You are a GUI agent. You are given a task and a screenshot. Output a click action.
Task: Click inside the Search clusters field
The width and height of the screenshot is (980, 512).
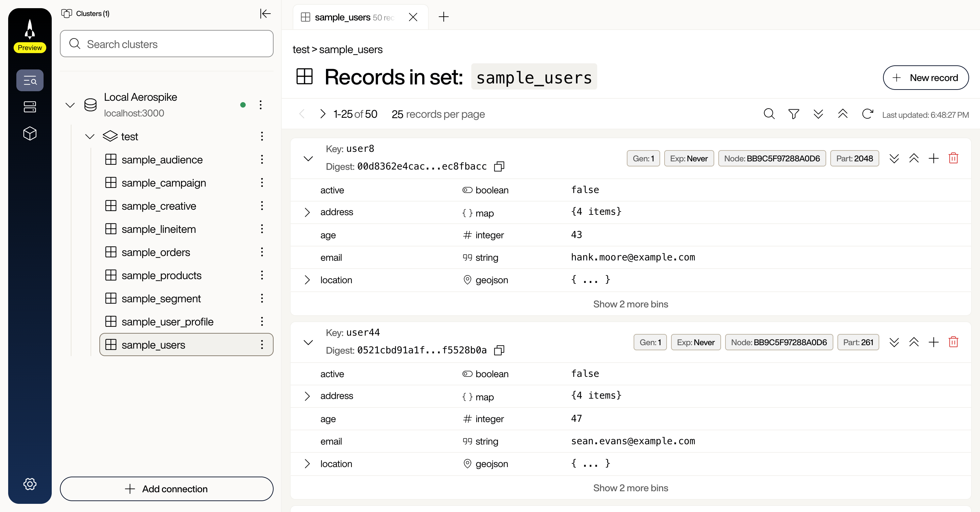point(166,44)
